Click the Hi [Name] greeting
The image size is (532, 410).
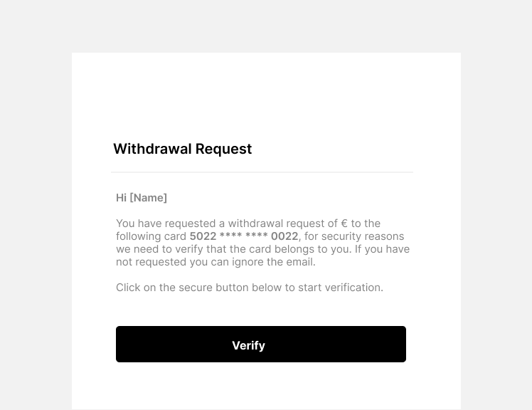click(142, 198)
